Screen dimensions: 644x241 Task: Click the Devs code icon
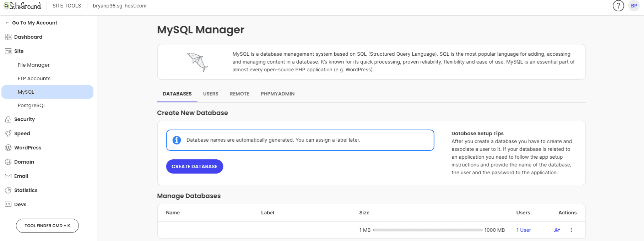(x=8, y=204)
